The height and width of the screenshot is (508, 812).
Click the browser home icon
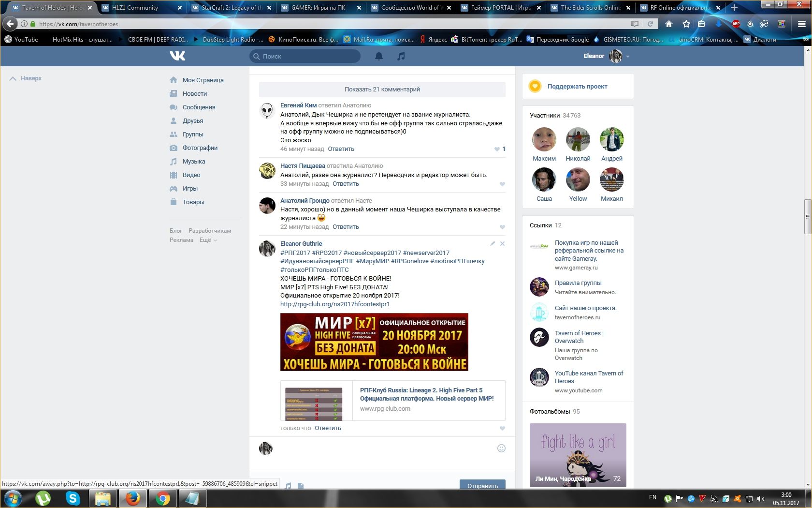[669, 24]
